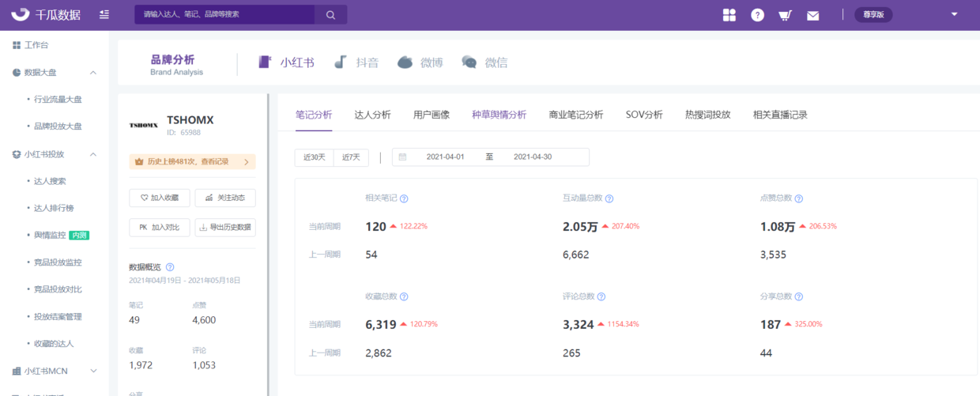The image size is (980, 396).
Task: Click help icon next to 互动量总数
Action: [x=609, y=198]
